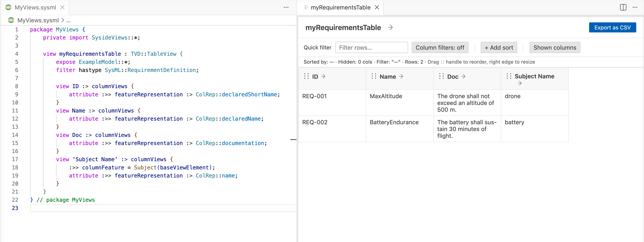Click the arrow icon beside Name header
Image resolution: width=644 pixels, height=242 pixels.
(x=401, y=76)
